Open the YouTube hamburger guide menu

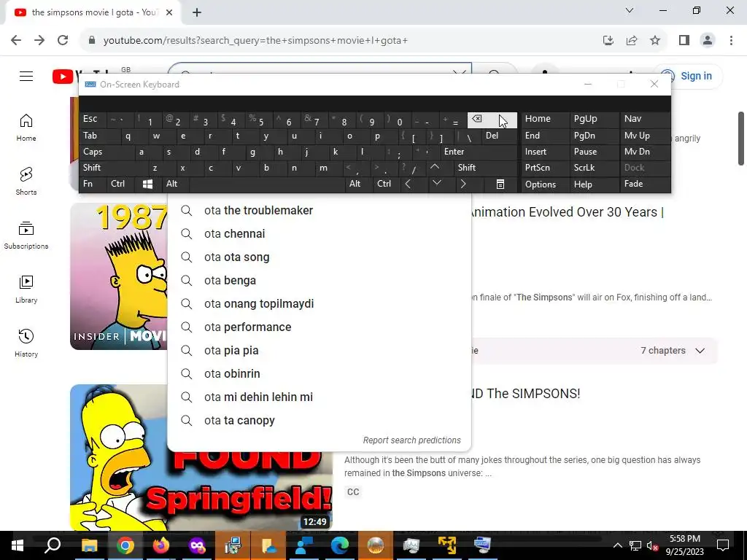coord(26,76)
